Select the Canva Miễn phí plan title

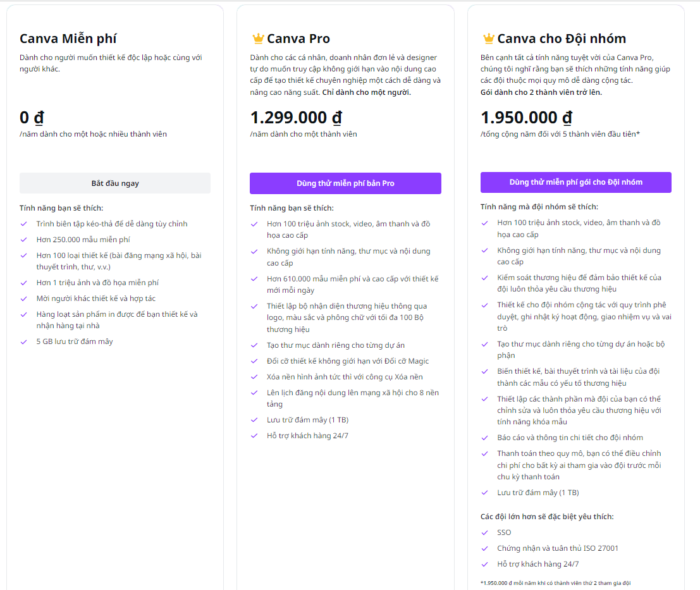click(68, 39)
